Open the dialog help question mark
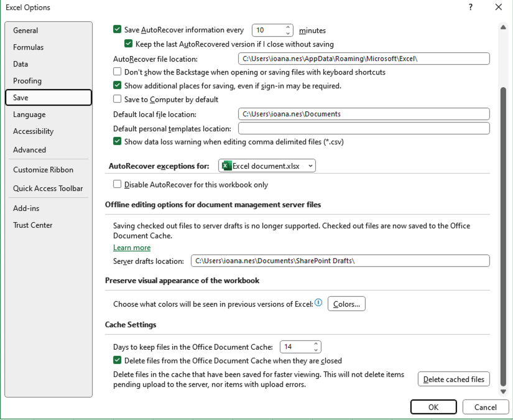Screen dimensions: 513x420 click(471, 8)
